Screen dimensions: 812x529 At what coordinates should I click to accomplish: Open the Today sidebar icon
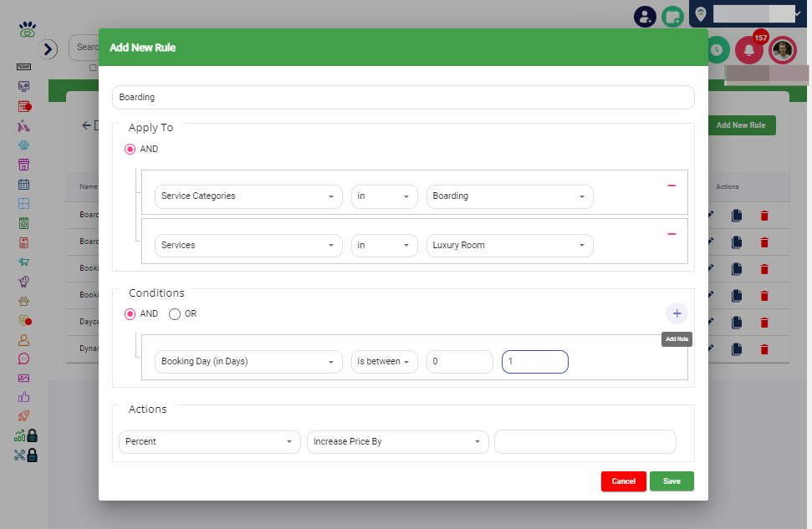tap(23, 67)
